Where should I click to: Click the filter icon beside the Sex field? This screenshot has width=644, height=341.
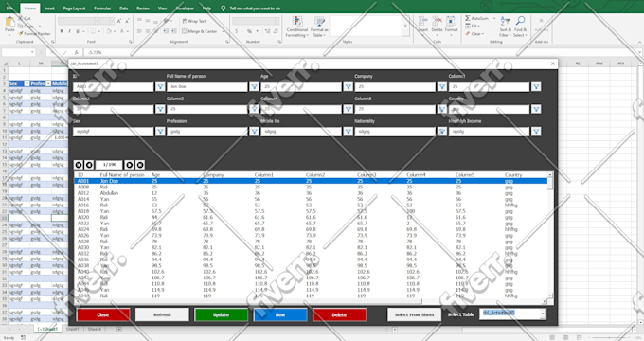[x=160, y=132]
